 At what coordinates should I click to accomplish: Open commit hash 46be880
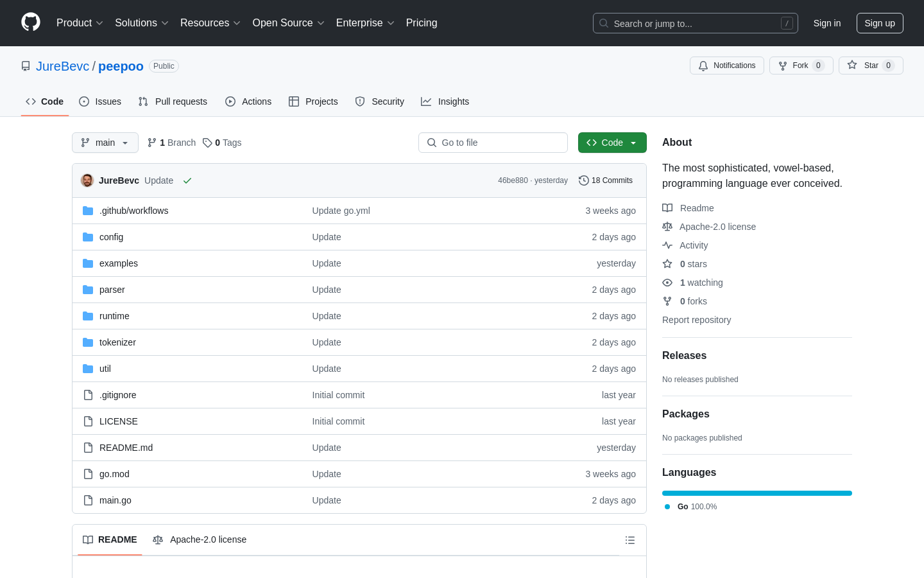click(x=513, y=180)
